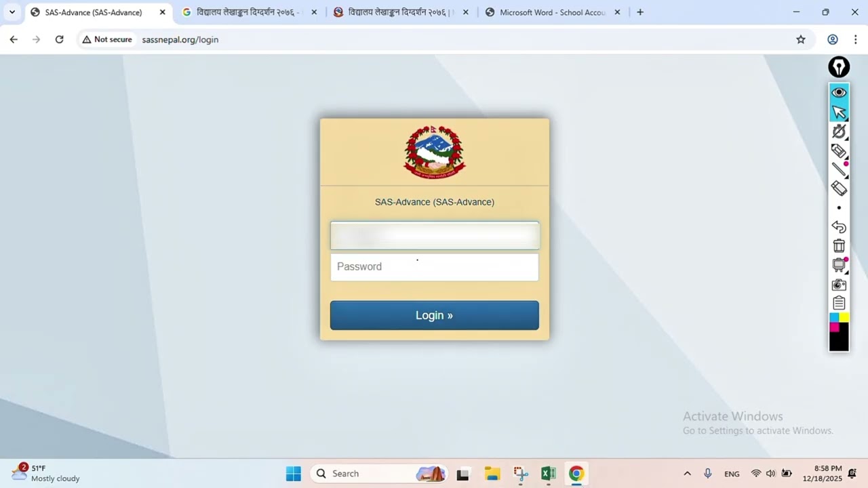Click the battery status icon
868x488 pixels.
click(787, 474)
